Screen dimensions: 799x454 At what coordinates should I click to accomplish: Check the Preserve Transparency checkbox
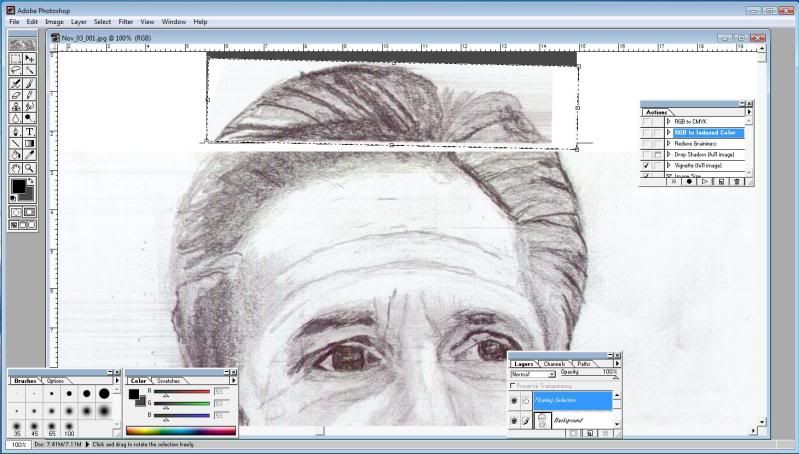(x=513, y=386)
